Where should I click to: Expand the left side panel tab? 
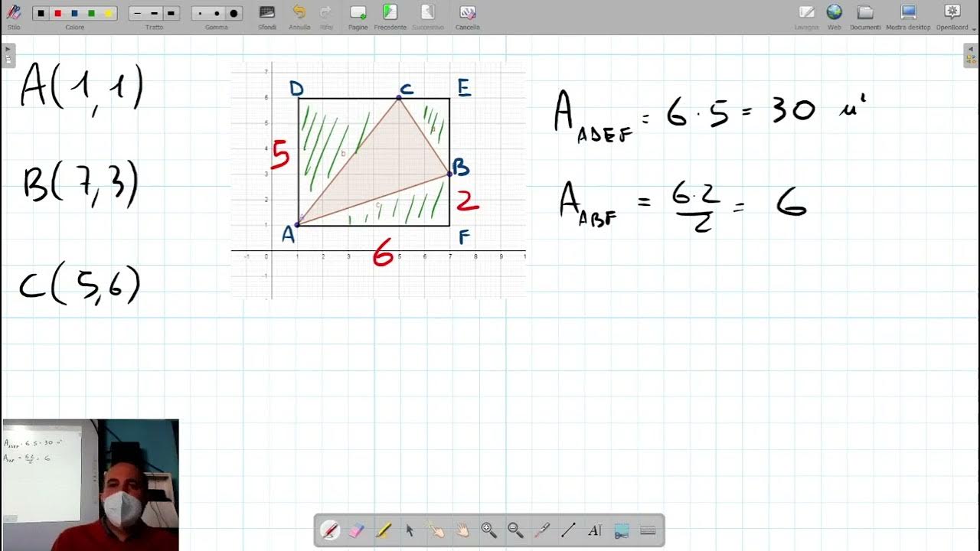(8, 55)
